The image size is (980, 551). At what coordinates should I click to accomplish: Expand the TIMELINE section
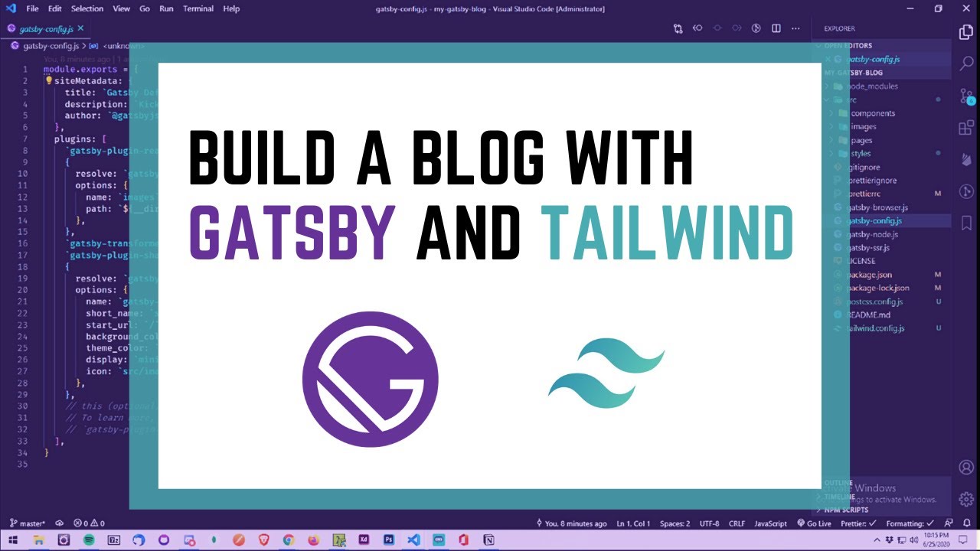[839, 497]
